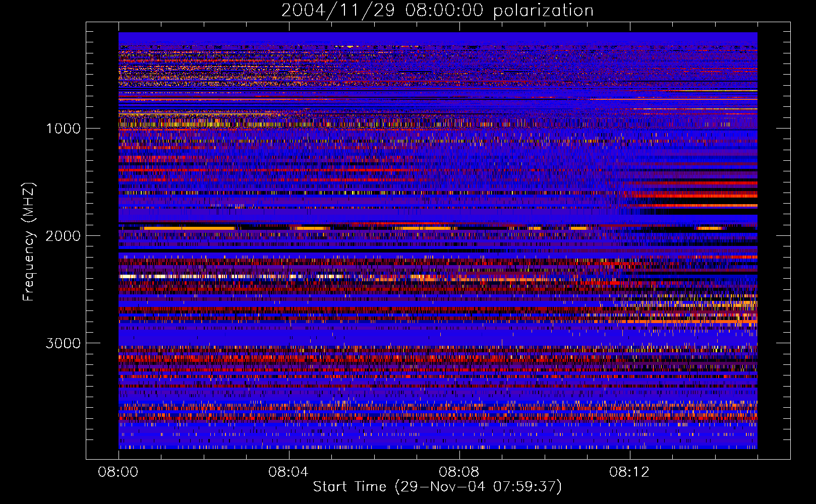The image size is (816, 504).
Task: Click the plot title '2004/11/29 08:00:00 polarization'
Action: point(437,11)
